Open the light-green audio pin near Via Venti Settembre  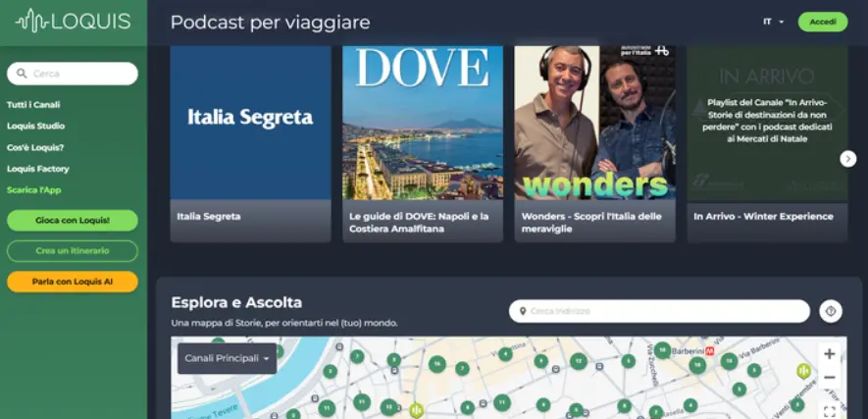click(x=802, y=370)
